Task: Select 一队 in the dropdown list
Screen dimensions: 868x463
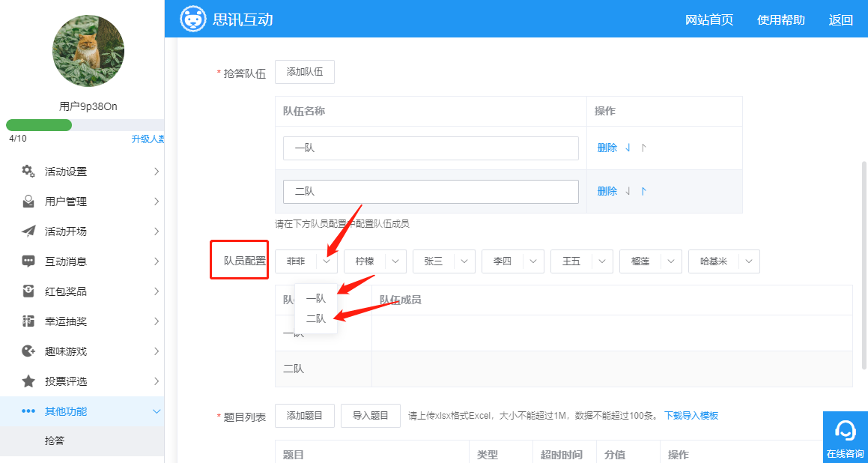Action: pos(316,298)
